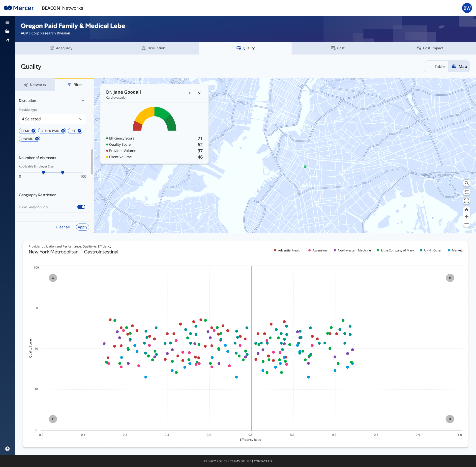Remove the PFML filter chip

pos(33,131)
